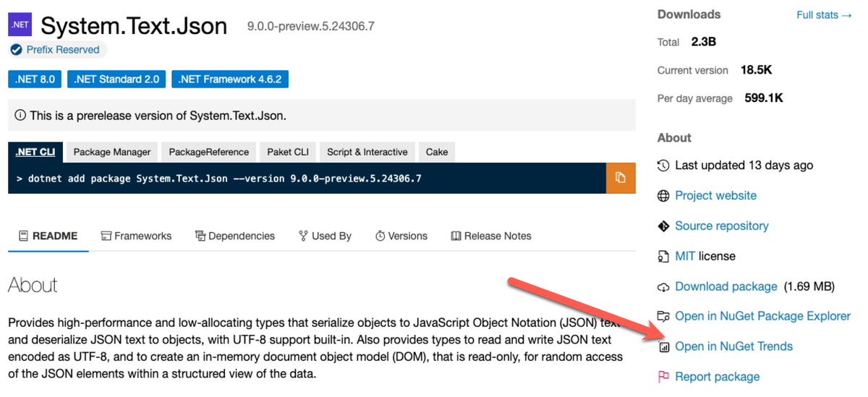Switch to the Package Manager tab
This screenshot has height=397, width=868.
click(112, 152)
